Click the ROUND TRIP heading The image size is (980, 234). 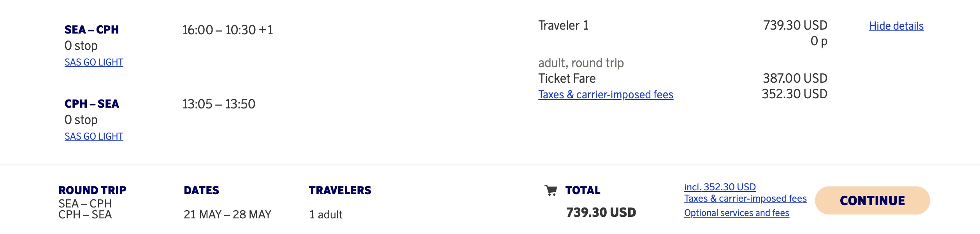tap(92, 190)
